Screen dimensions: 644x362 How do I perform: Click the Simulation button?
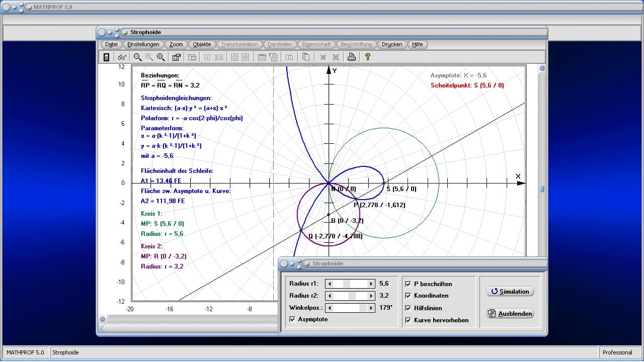click(x=510, y=292)
